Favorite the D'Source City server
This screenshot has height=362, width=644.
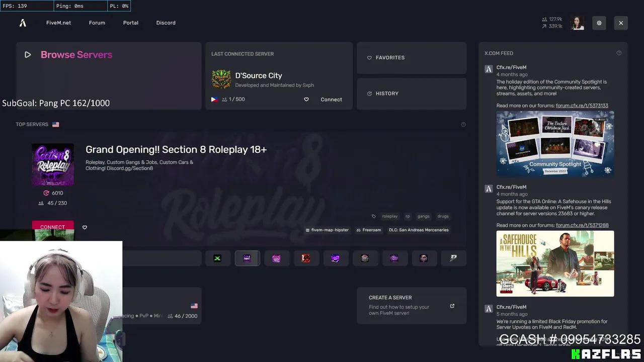(306, 100)
